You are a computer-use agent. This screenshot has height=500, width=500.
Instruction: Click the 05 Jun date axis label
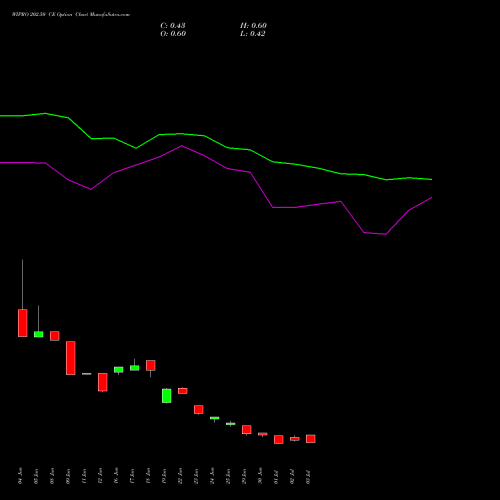(x=36, y=476)
